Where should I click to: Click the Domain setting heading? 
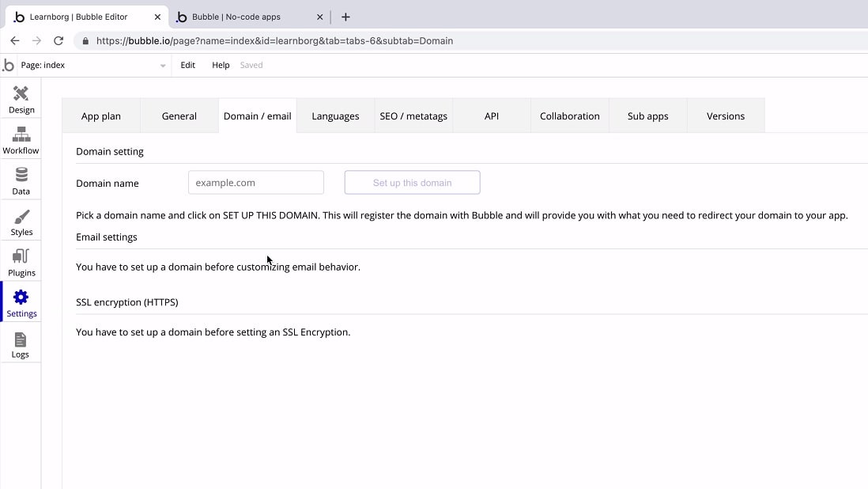pyautogui.click(x=110, y=152)
